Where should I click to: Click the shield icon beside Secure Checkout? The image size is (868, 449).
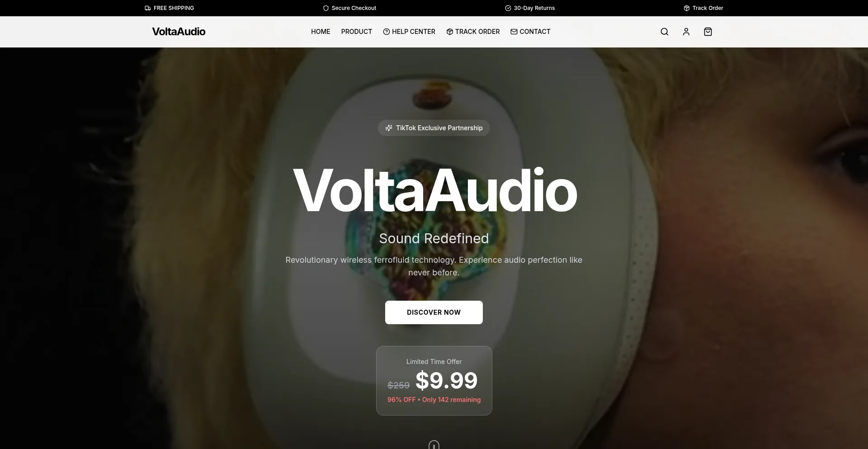pyautogui.click(x=325, y=8)
